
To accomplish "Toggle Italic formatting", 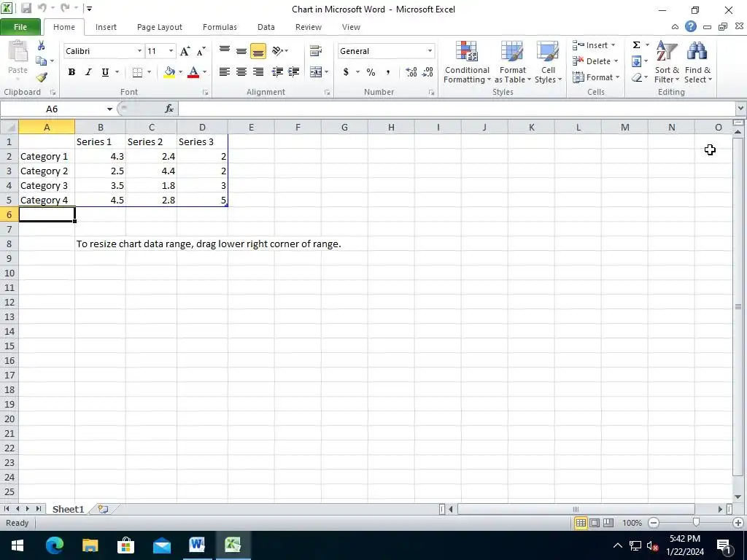I will coord(88,72).
